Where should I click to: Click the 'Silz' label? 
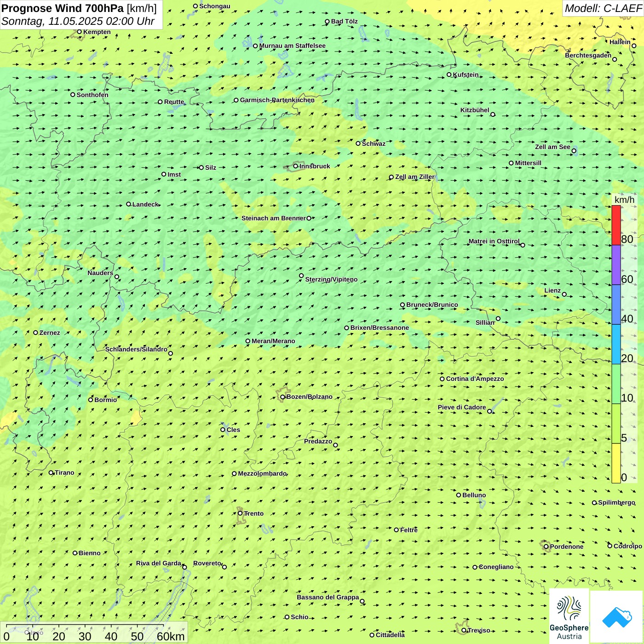(211, 167)
